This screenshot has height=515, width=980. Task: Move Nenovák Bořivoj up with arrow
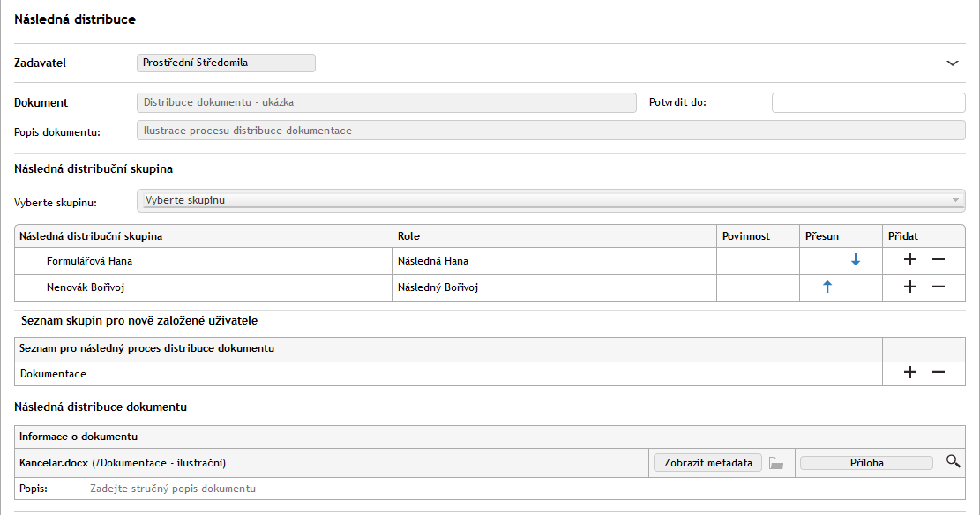(x=827, y=287)
